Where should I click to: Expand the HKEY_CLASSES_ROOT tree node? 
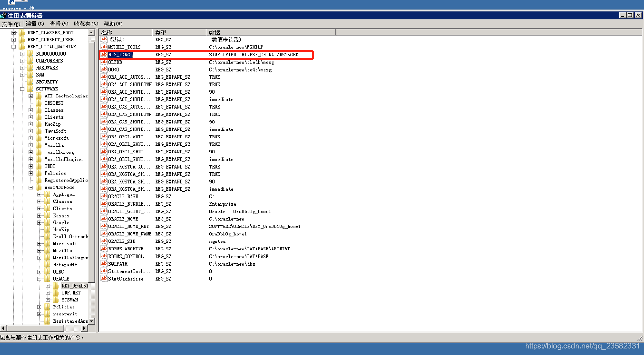[14, 32]
